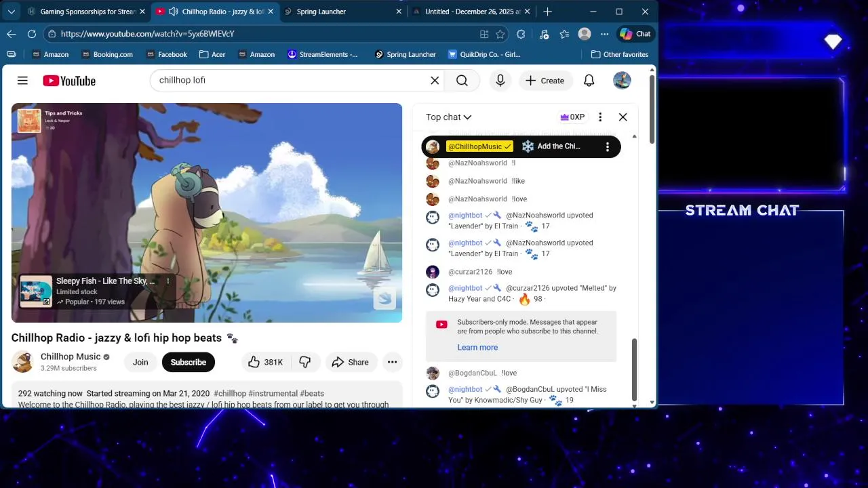Open QuikDrip Co. bookmark
868x488 pixels.
[x=484, y=54]
